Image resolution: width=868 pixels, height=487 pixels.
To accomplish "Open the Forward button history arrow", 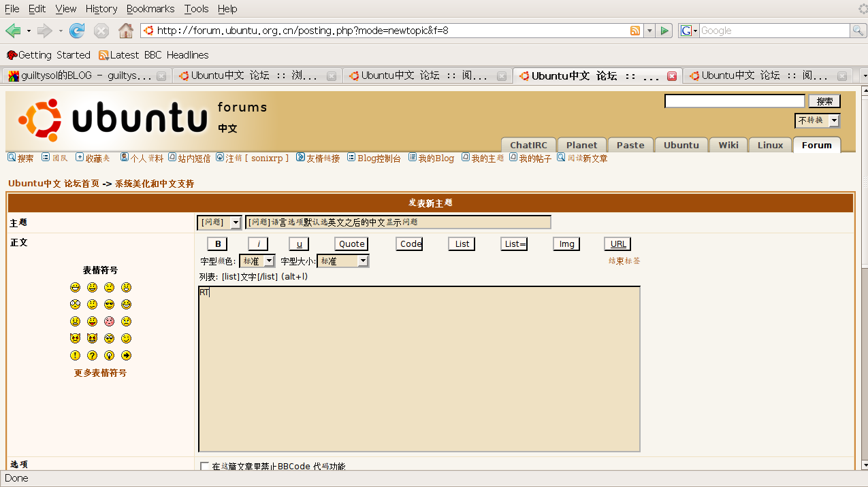I will point(61,31).
